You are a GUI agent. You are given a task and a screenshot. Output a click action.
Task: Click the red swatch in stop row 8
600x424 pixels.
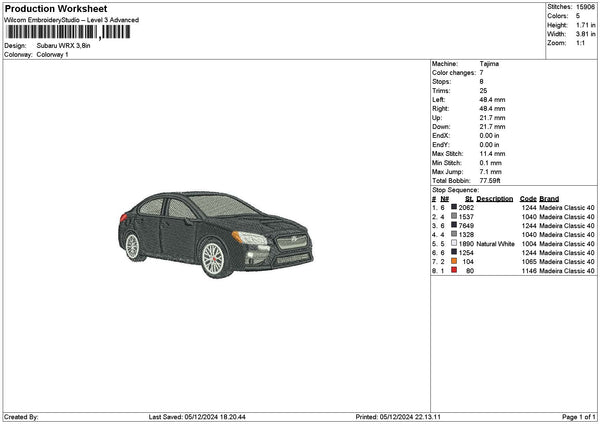(x=454, y=270)
